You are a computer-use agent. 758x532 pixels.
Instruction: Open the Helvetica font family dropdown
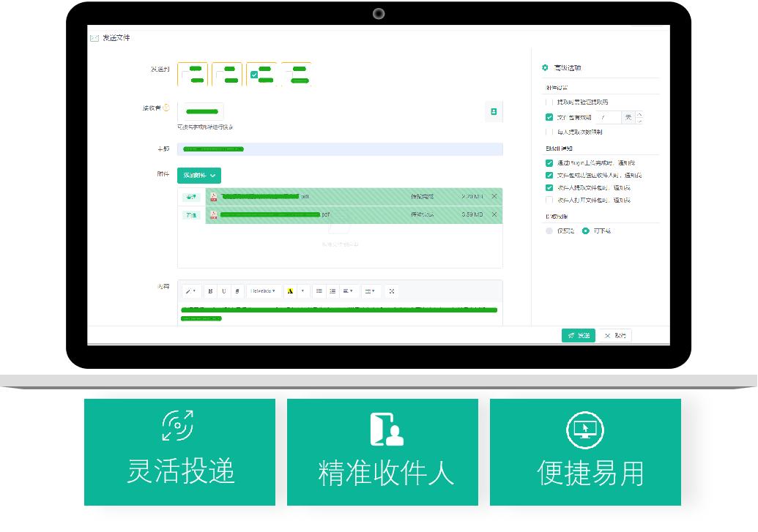(262, 291)
